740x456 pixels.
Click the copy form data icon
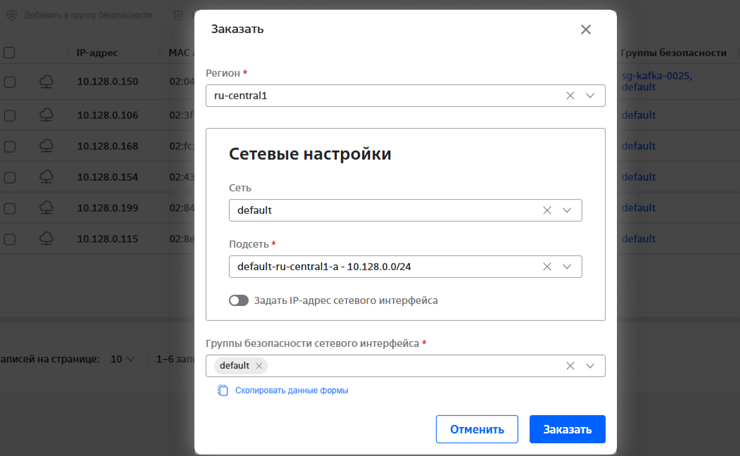coord(223,390)
